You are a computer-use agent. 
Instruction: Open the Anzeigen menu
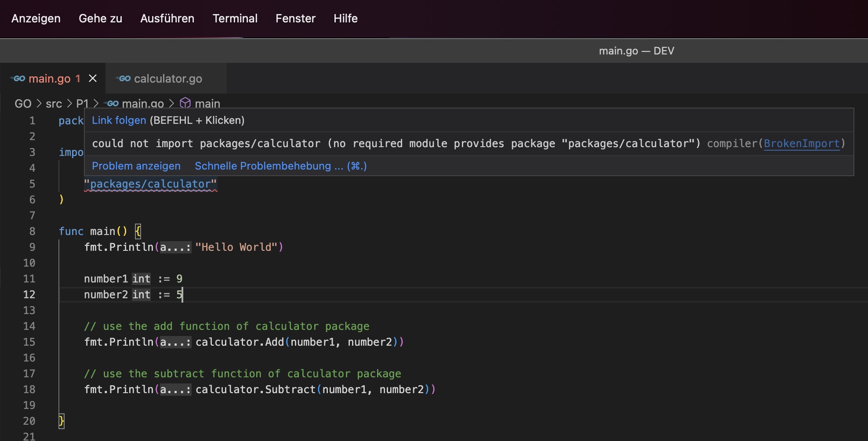point(36,18)
